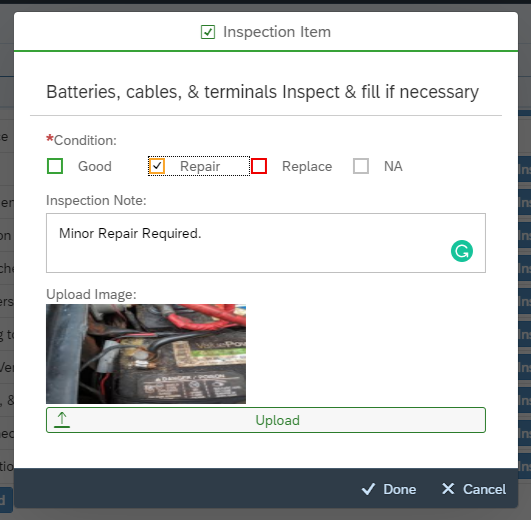This screenshot has width=531, height=520.
Task: Tick the green Good condition checkbox
Action: [55, 166]
